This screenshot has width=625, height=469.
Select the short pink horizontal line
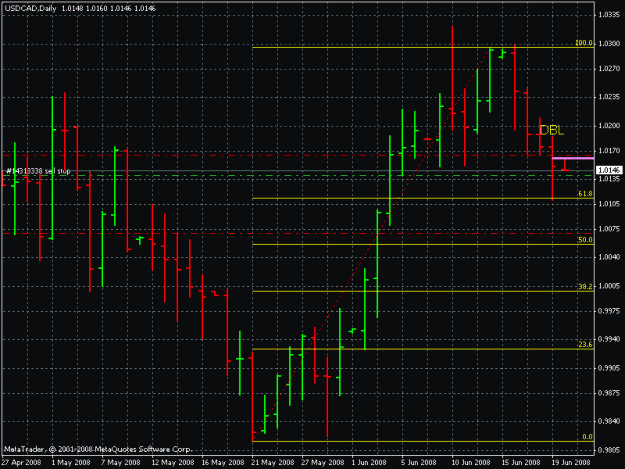[573, 158]
